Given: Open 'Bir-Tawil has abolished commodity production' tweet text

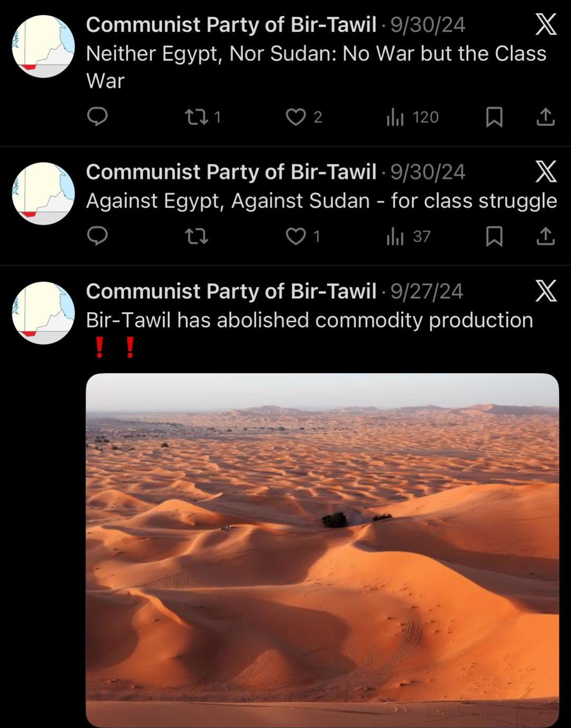Looking at the screenshot, I should [309, 320].
